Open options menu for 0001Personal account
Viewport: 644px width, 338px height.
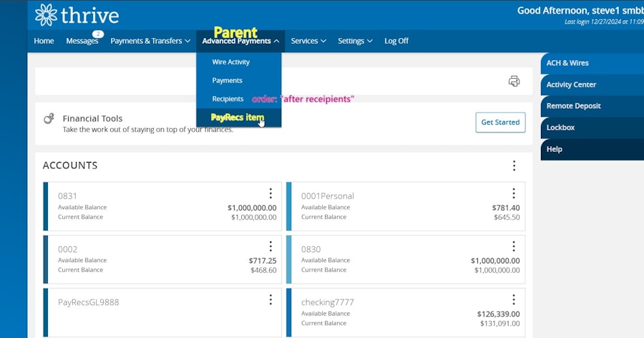click(x=513, y=193)
